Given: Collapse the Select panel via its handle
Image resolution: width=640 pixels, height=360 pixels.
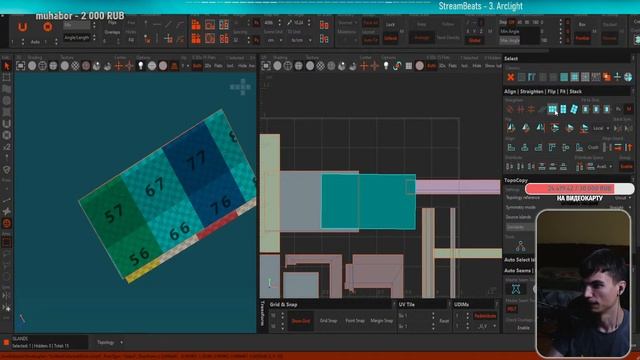Looking at the screenshot, I should tap(633, 58).
